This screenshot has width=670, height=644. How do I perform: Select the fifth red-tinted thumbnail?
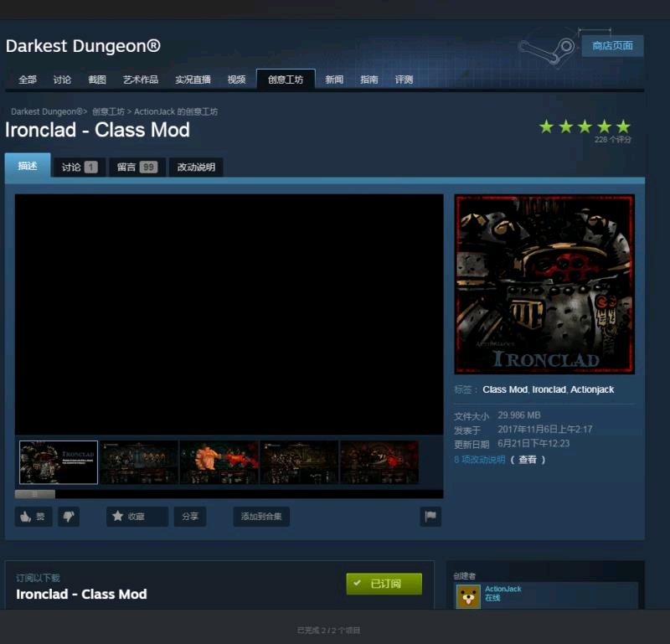point(379,462)
